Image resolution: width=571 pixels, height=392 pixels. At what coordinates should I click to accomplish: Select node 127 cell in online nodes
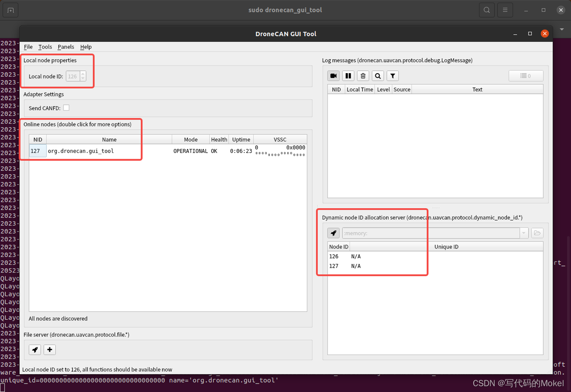[x=38, y=151]
